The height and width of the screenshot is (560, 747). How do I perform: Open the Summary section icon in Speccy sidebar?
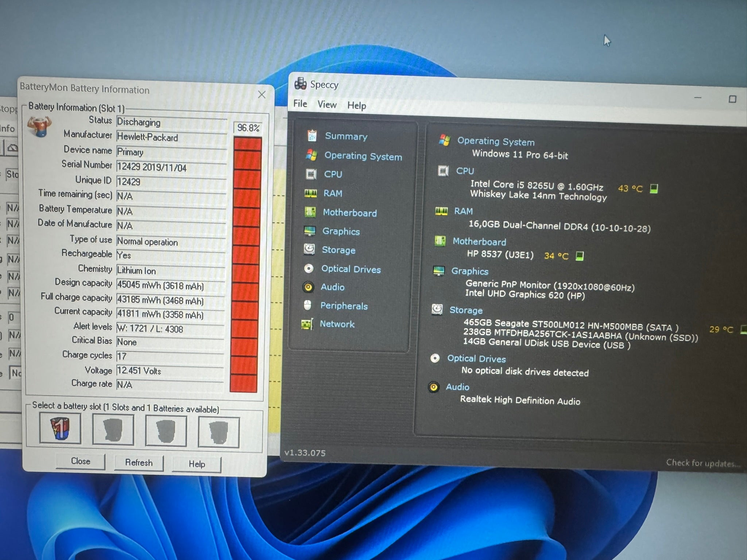coord(312,136)
